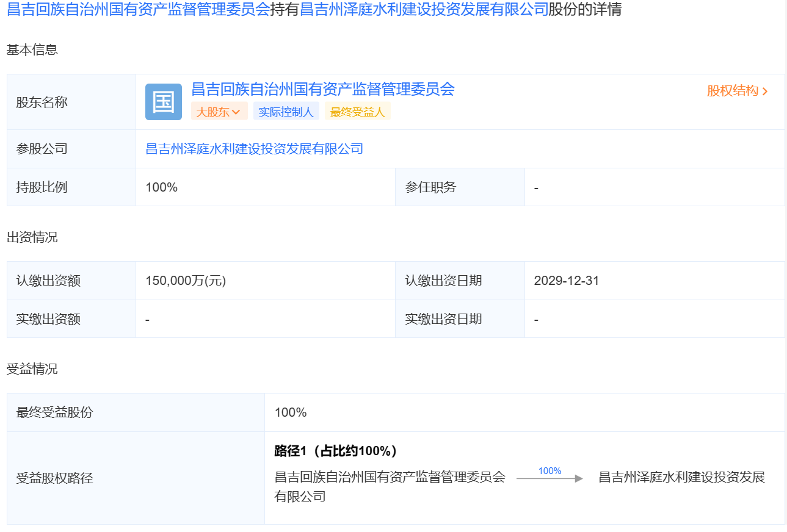Open the 股权结构 link
Screen dimensions: 787x532
(733, 91)
